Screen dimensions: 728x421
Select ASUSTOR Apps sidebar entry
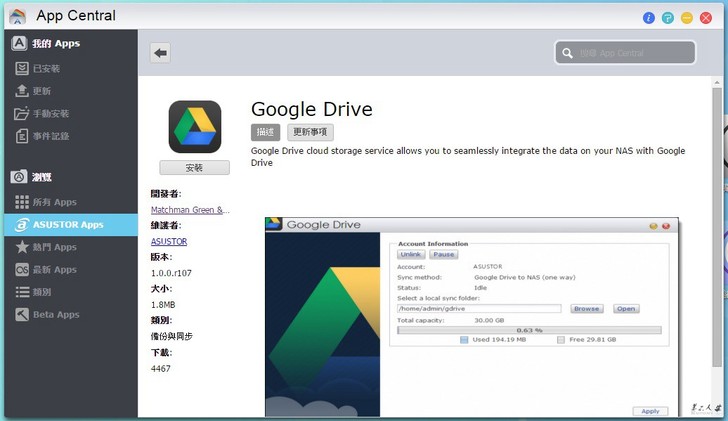pos(71,225)
